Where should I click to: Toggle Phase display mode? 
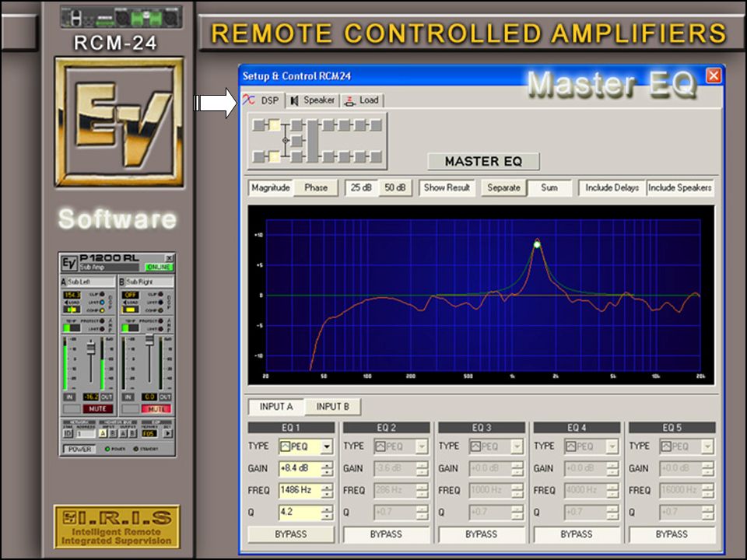pos(315,187)
